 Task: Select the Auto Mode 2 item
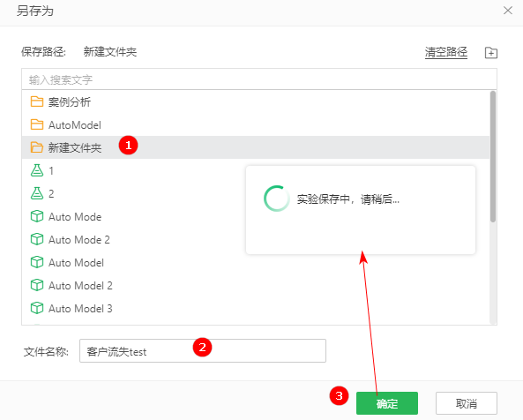[256, 239]
